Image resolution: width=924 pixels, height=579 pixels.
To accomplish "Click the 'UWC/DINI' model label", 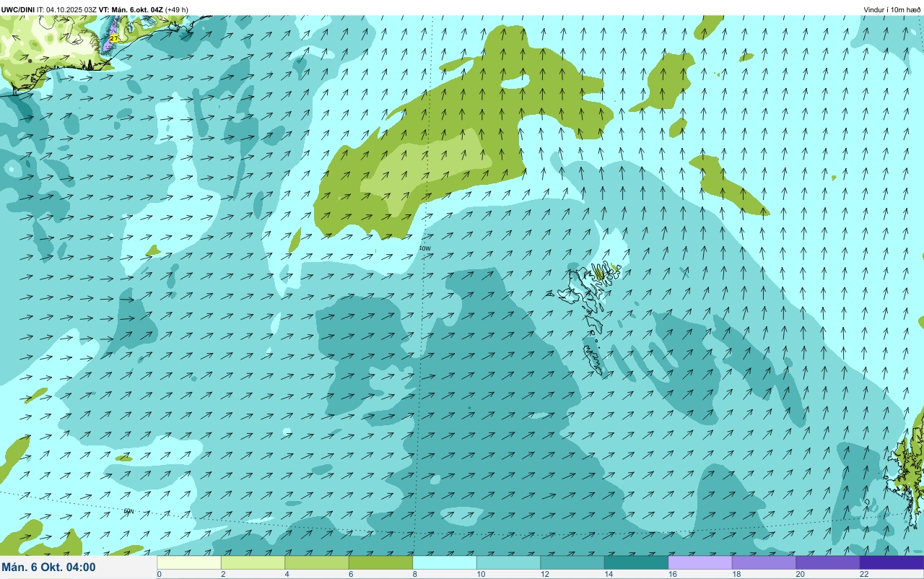I will [x=18, y=9].
